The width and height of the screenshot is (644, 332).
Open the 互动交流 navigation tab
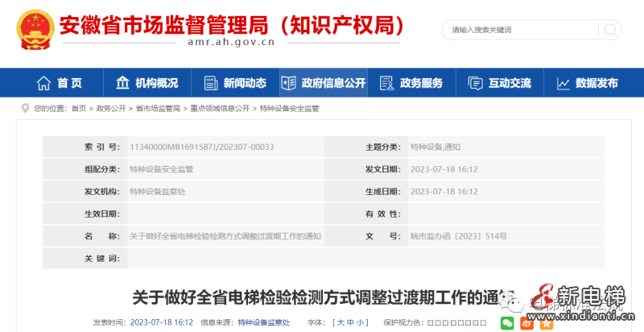(x=500, y=83)
